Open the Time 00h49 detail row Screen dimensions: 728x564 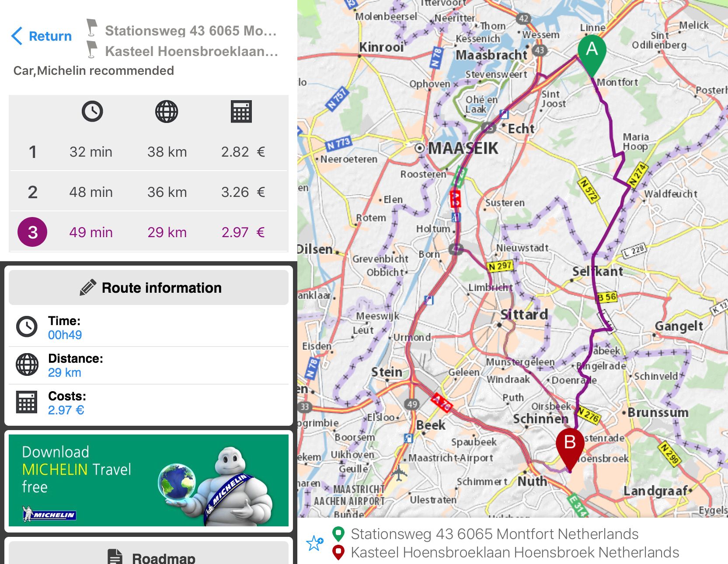point(149,328)
